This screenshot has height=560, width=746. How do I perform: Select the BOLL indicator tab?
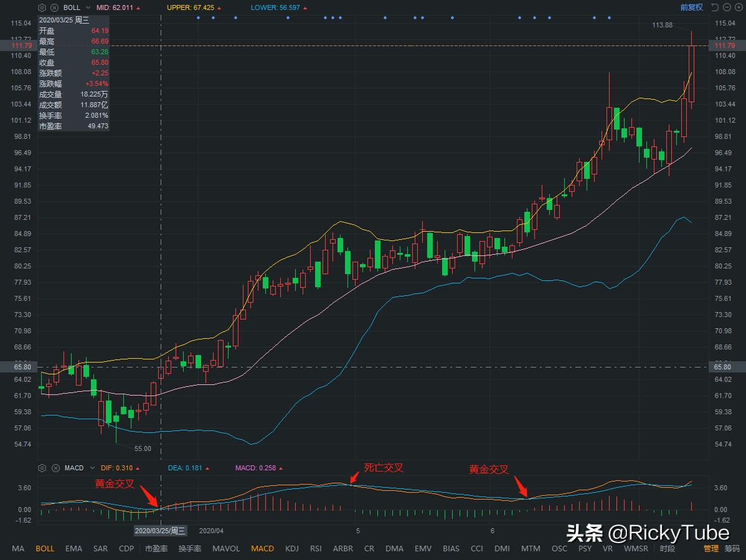[x=45, y=549]
